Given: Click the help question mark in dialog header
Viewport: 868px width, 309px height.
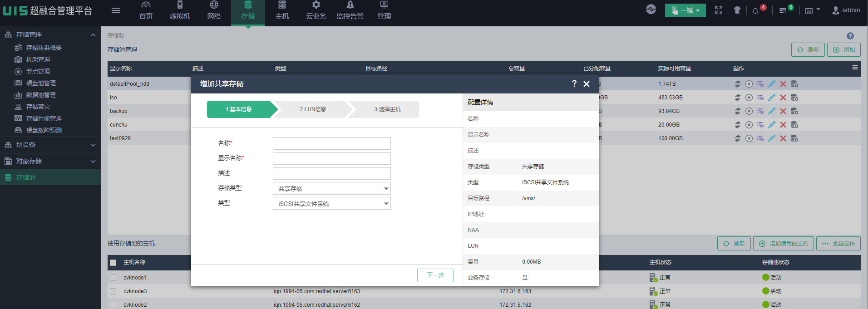Looking at the screenshot, I should point(574,83).
